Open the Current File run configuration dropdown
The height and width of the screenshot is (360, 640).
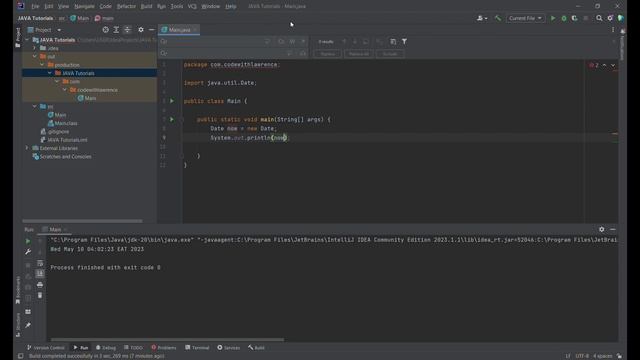click(525, 18)
